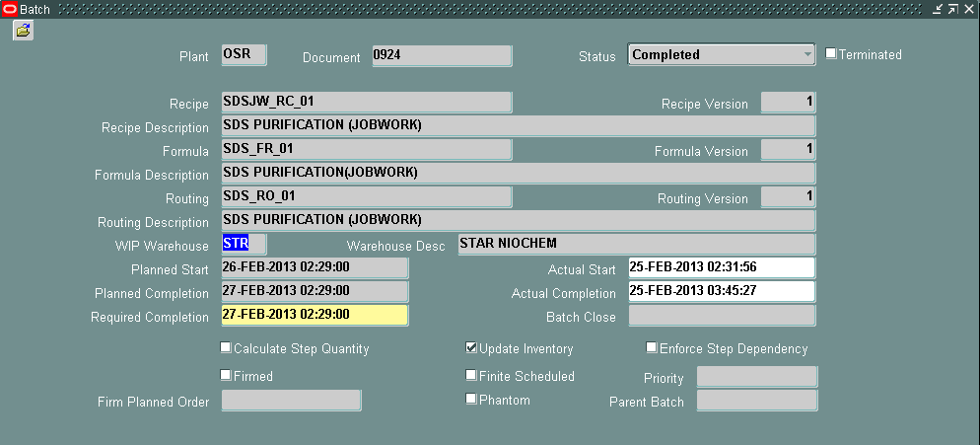Click the Planned Start date field
The height and width of the screenshot is (445, 980).
click(315, 267)
